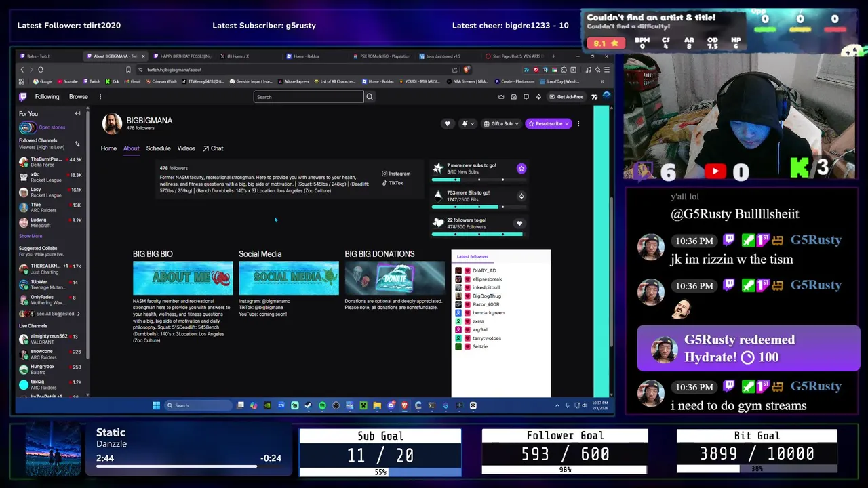Open Windows Start menu on taskbar
This screenshot has width=868, height=488.
pos(156,405)
